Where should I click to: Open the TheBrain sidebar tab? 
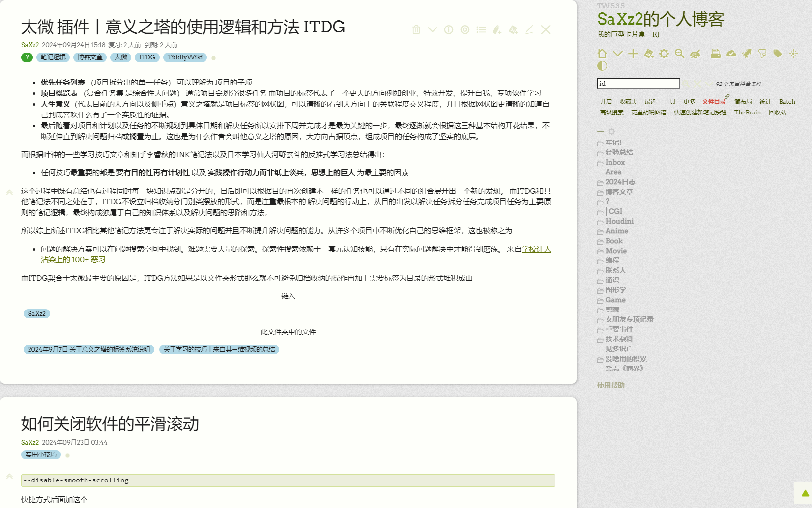point(748,113)
